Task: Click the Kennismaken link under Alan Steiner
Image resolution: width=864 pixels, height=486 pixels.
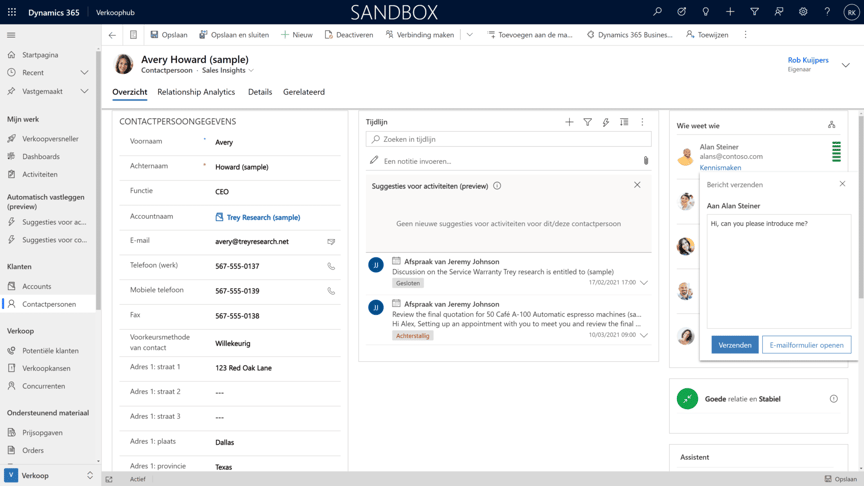Action: click(720, 168)
